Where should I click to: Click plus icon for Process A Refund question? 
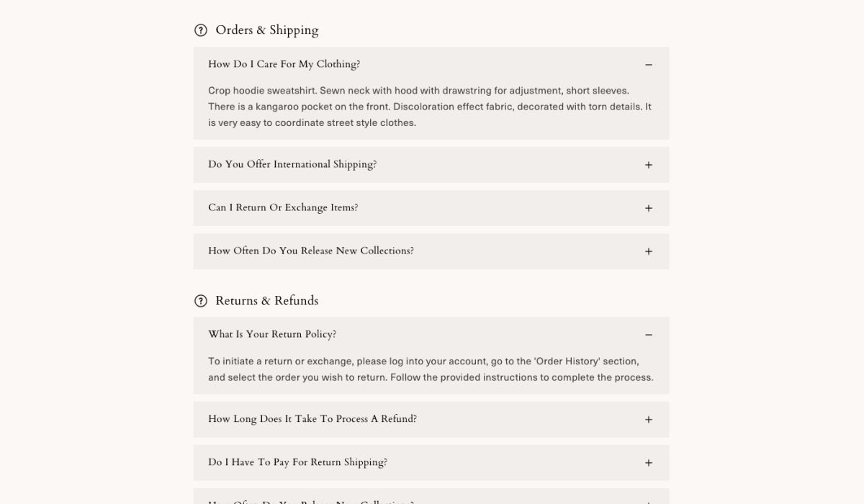point(648,420)
